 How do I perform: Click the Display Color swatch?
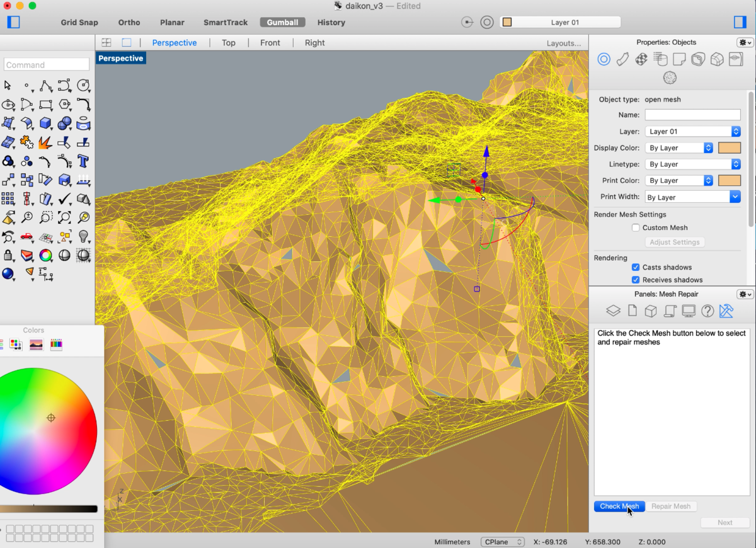click(x=730, y=148)
